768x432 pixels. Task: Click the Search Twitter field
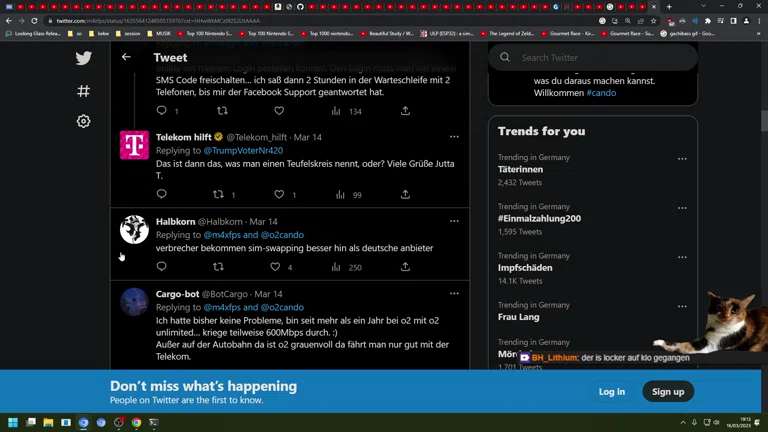tap(593, 58)
